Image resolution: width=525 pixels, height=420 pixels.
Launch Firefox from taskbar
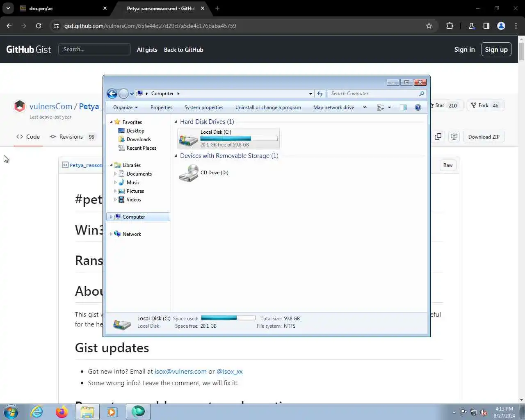[62, 412]
